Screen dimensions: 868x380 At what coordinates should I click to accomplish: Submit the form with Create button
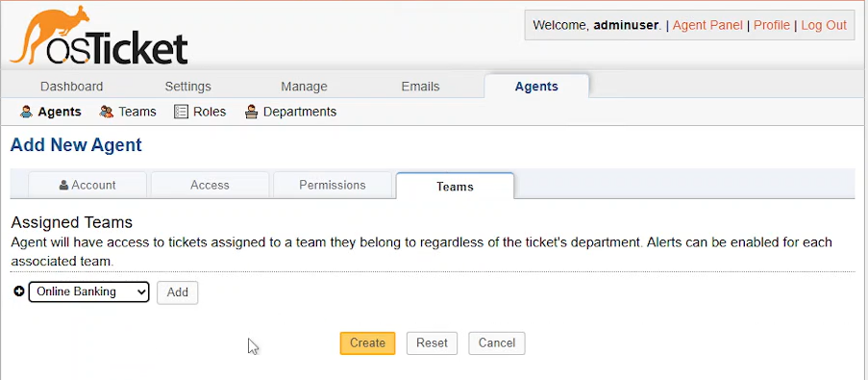coord(367,342)
